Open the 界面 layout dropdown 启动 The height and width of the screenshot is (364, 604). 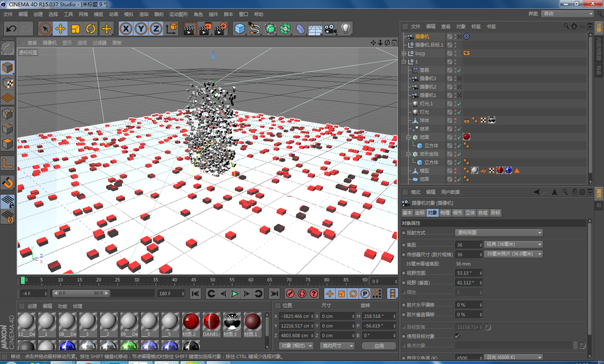568,13
